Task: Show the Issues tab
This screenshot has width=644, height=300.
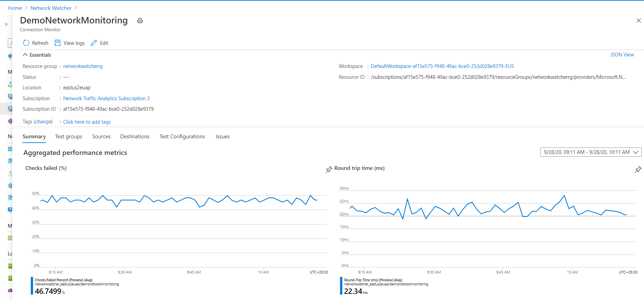Action: (x=223, y=137)
